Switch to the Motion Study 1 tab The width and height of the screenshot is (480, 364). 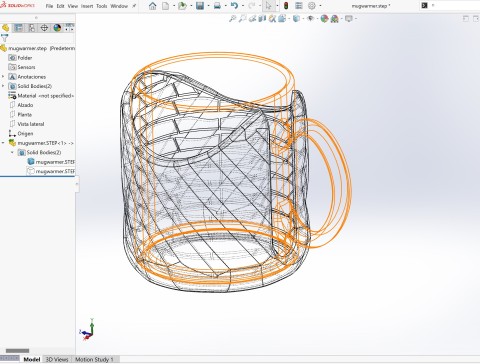pyautogui.click(x=94, y=359)
